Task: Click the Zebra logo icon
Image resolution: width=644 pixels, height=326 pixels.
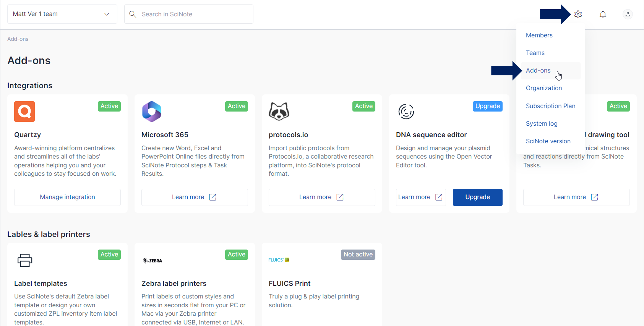Action: coord(153,261)
